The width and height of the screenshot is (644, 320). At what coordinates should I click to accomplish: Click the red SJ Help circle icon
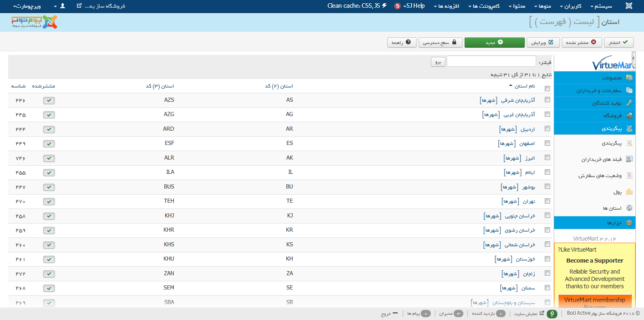(x=397, y=6)
